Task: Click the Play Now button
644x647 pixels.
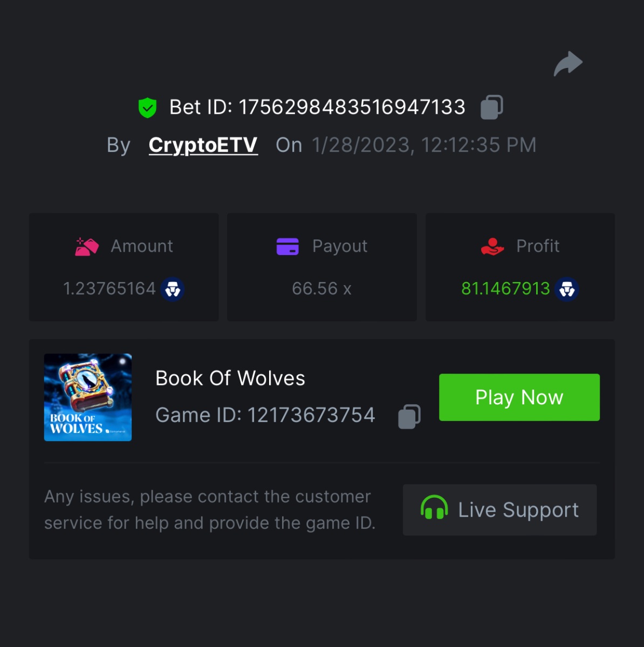Action: pos(519,397)
